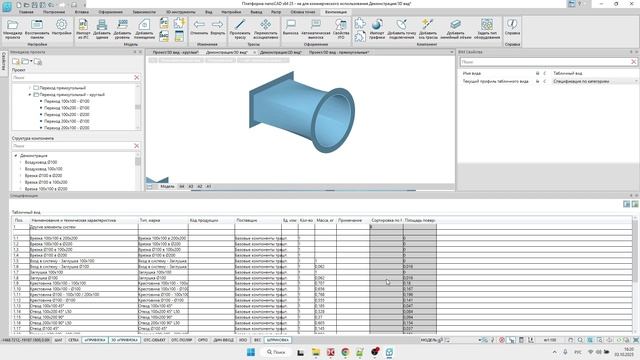Toggle ОТС-ОБЪЕКТ in the status bar

[154, 340]
